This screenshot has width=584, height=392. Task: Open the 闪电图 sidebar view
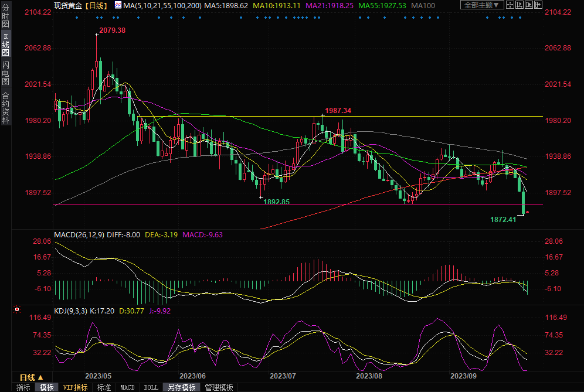(x=5, y=73)
